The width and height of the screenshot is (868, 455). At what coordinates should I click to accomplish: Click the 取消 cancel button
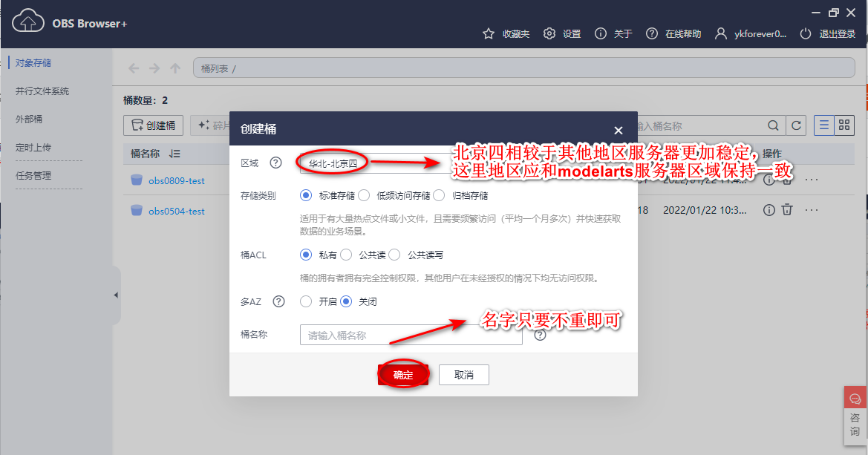463,375
